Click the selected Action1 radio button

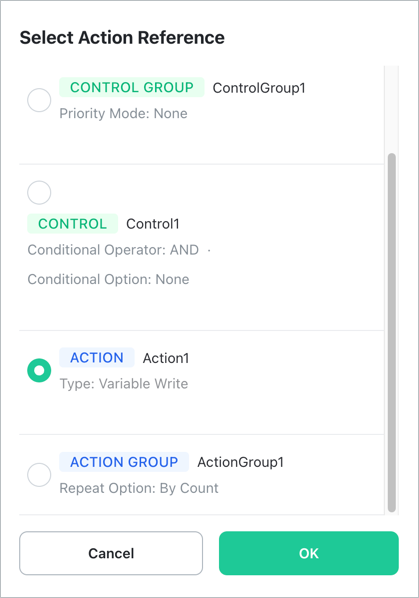pyautogui.click(x=39, y=370)
